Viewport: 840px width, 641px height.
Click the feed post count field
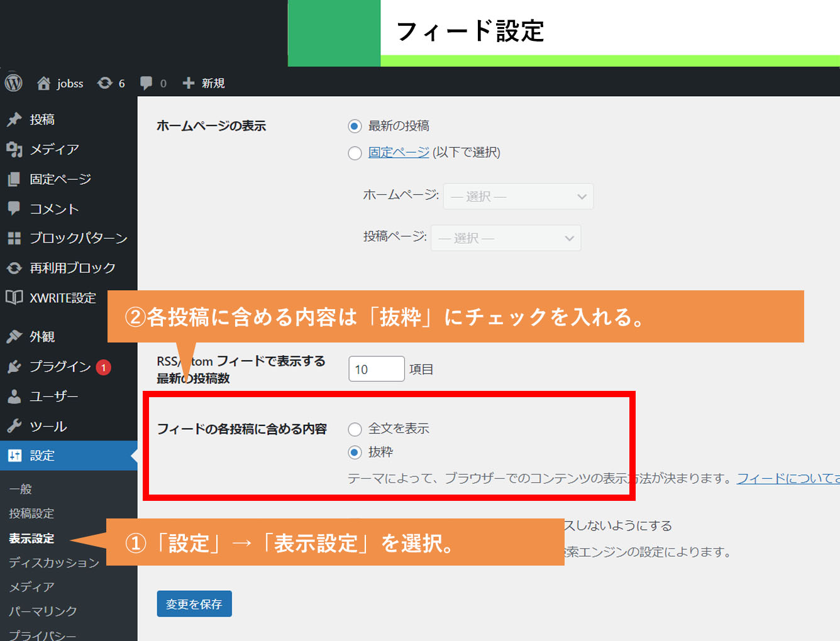[x=376, y=369]
